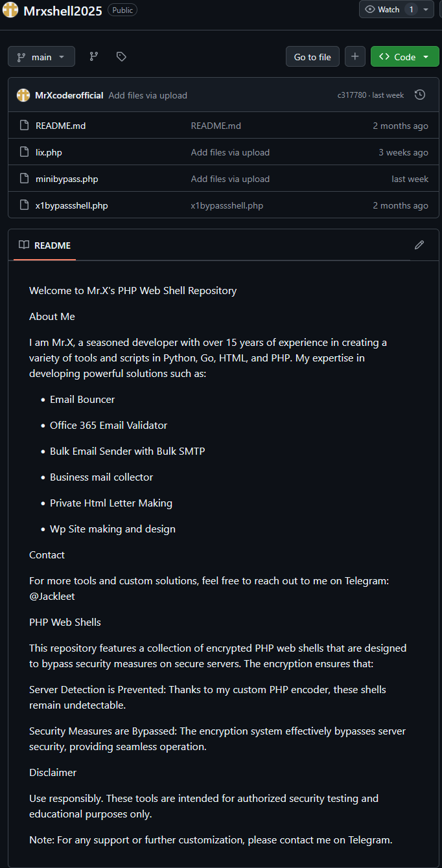Viewport: 442px width, 868px height.
Task: Click the pencil edit README icon
Action: click(419, 245)
